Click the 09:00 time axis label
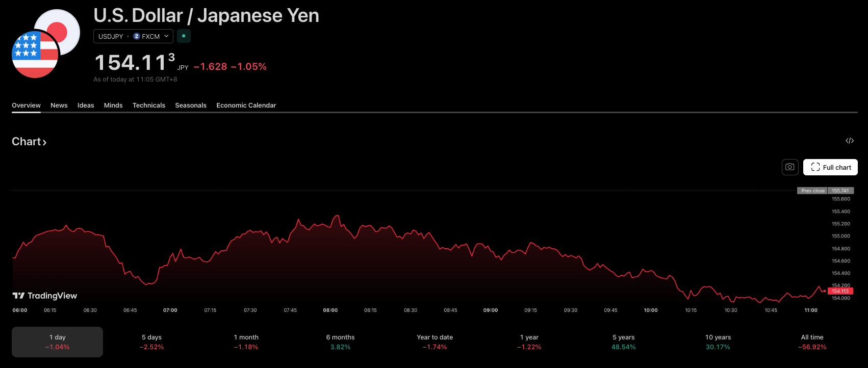 (491, 310)
